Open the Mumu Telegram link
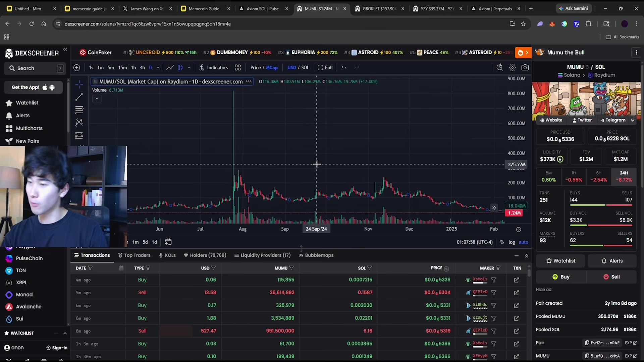This screenshot has width=644, height=362. click(x=613, y=120)
